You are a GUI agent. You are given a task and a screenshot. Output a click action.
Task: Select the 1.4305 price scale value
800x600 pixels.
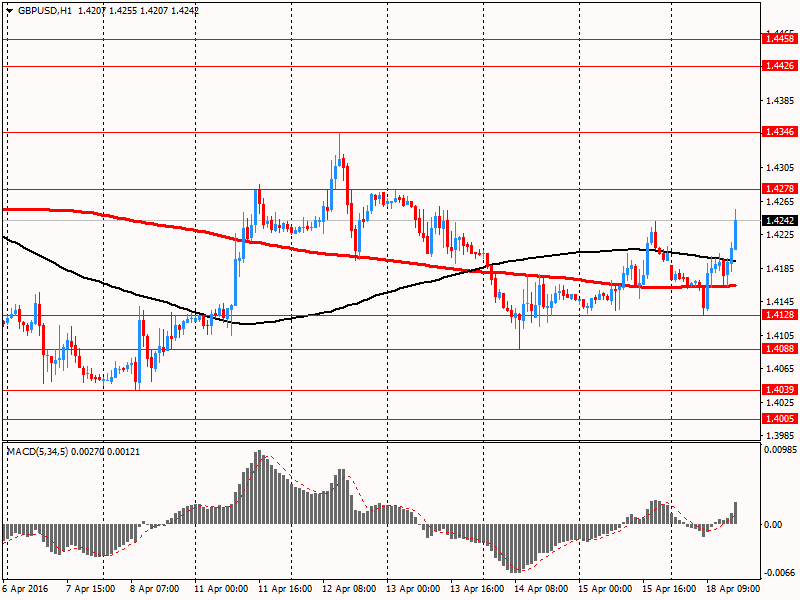point(780,167)
